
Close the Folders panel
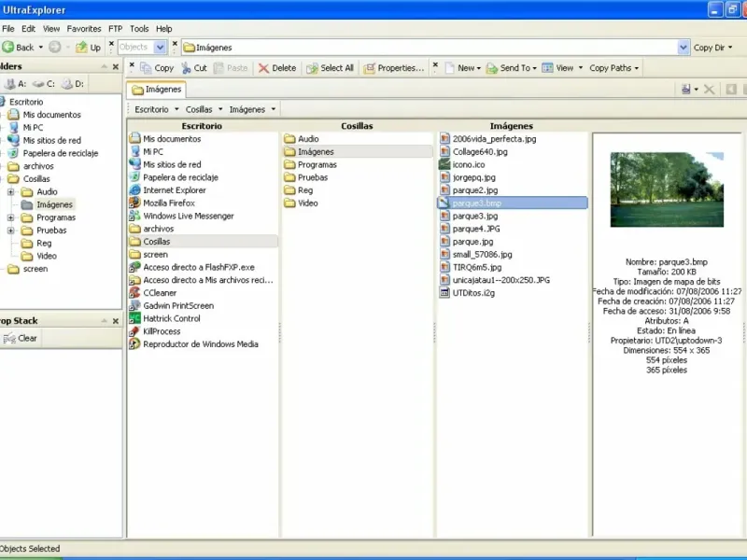(115, 66)
